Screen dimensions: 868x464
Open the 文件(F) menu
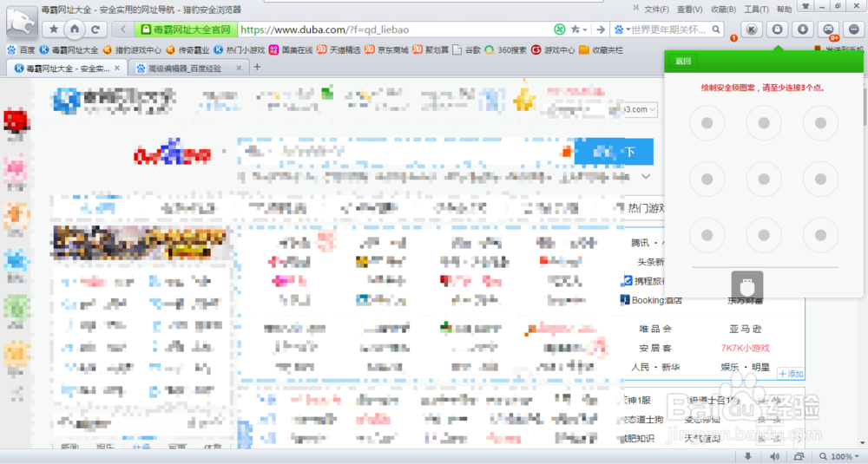click(x=656, y=10)
